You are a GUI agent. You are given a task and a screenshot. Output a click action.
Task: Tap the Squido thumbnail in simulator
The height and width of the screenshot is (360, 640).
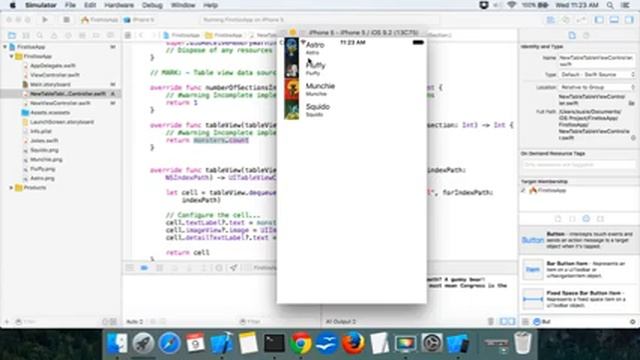pyautogui.click(x=291, y=110)
